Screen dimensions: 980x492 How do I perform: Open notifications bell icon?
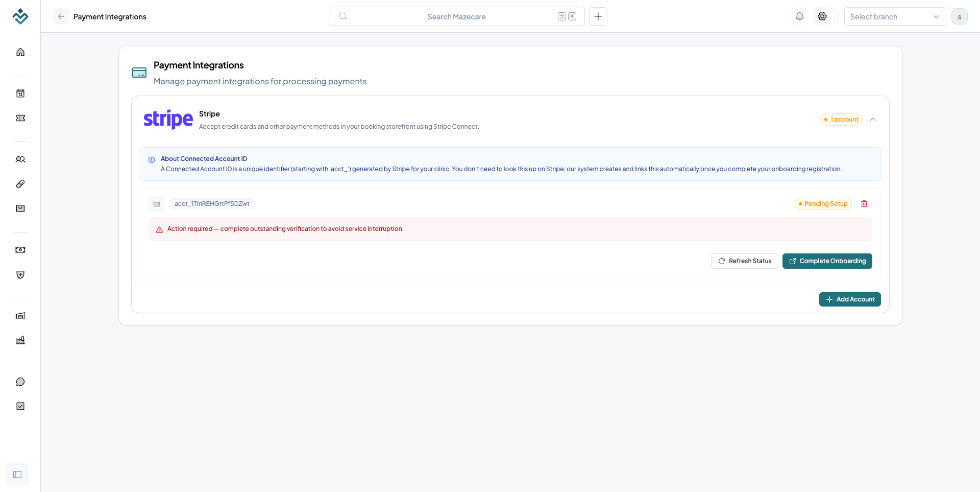tap(800, 16)
